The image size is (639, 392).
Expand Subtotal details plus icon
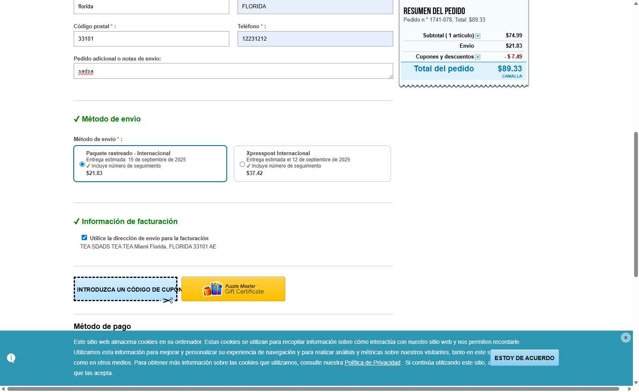click(x=478, y=36)
